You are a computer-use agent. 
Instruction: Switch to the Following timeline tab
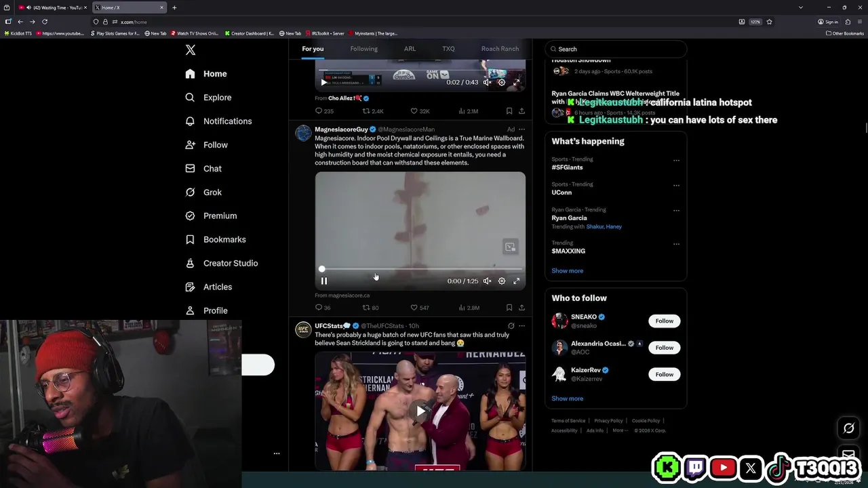click(363, 49)
